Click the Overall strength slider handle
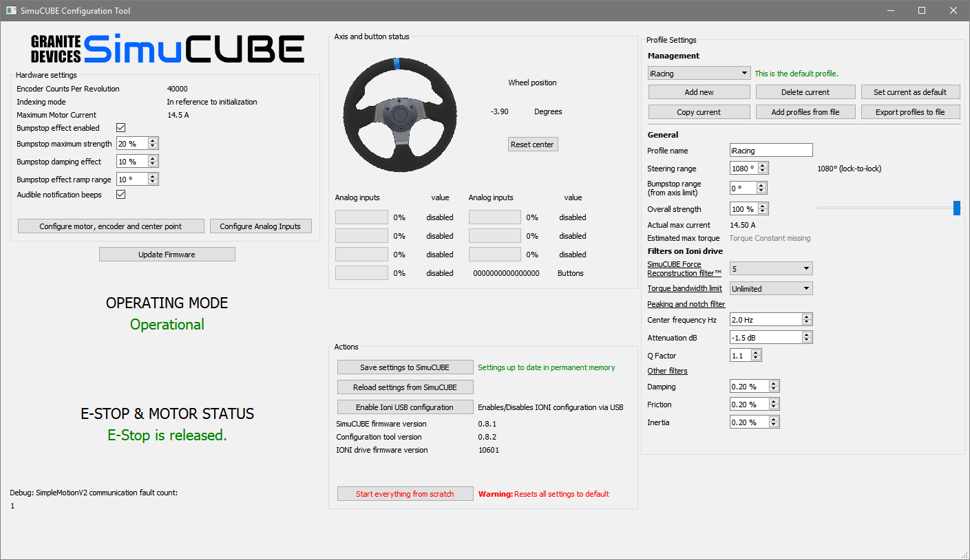Image resolution: width=970 pixels, height=560 pixels. (957, 208)
